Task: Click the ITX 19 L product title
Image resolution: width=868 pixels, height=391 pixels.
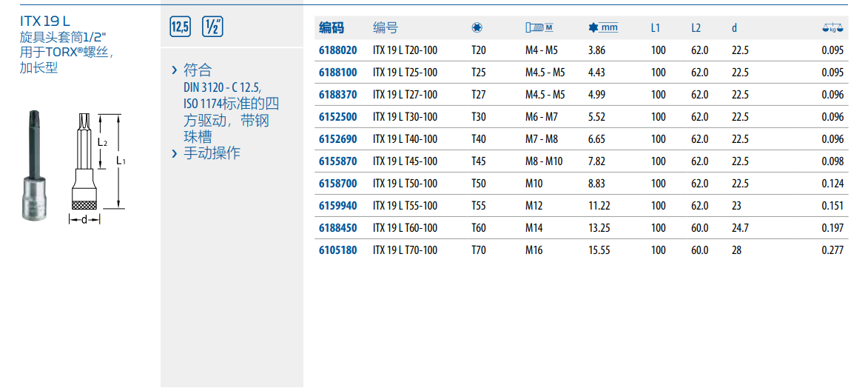Action: [x=46, y=20]
